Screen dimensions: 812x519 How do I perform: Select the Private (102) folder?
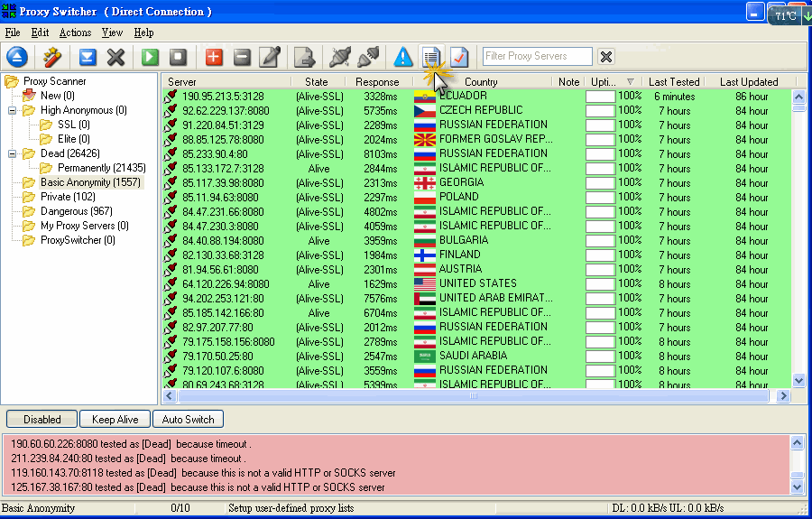pyautogui.click(x=68, y=197)
